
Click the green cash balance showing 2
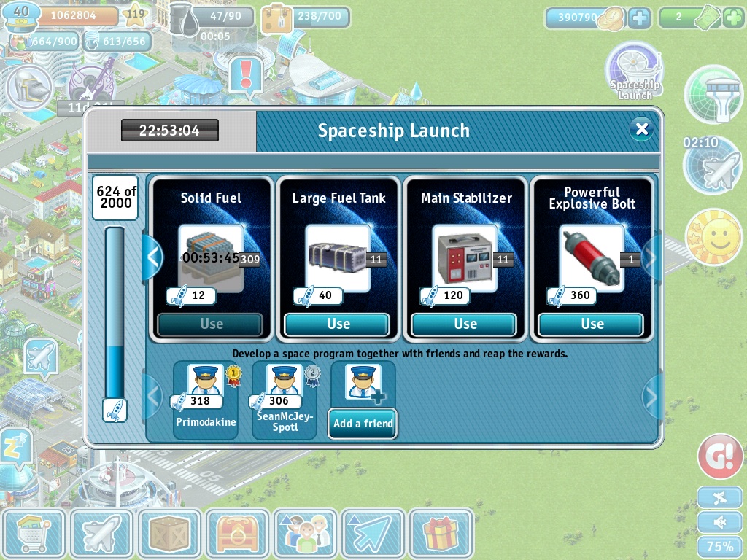[689, 17]
